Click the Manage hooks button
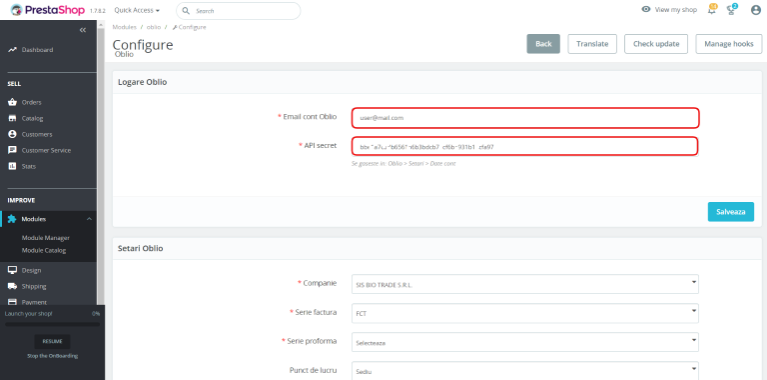Screen dimensions: 767x380 click(729, 44)
